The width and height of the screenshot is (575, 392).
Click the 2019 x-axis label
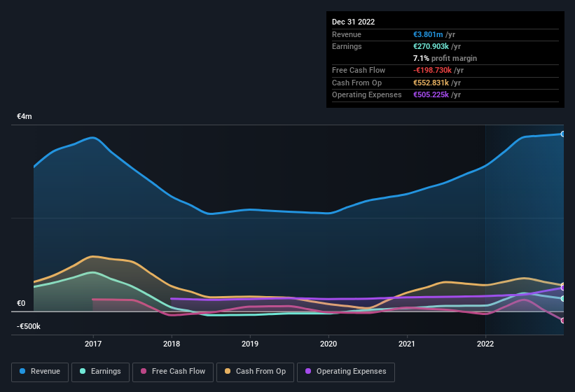pyautogui.click(x=250, y=344)
